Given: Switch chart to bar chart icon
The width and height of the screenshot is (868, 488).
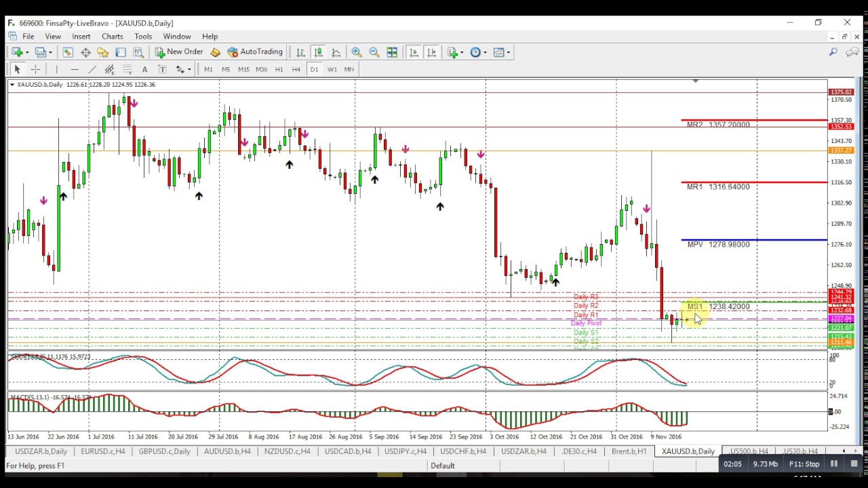Looking at the screenshot, I should point(300,52).
